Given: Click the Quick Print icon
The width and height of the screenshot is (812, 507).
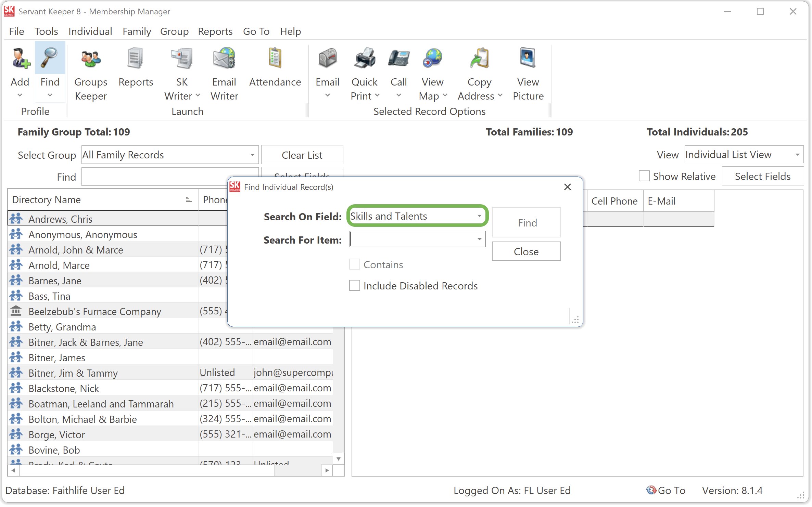Looking at the screenshot, I should pos(365,58).
